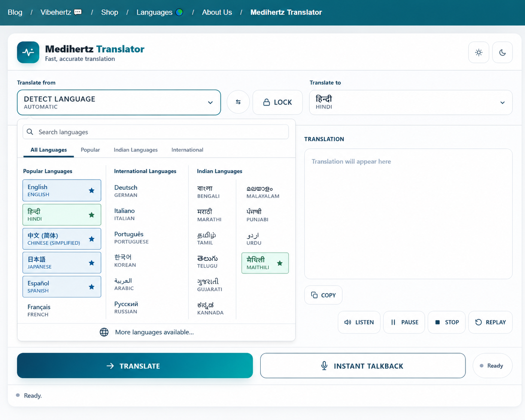Open the About Us nav link
The width and height of the screenshot is (525, 420).
pyautogui.click(x=217, y=12)
